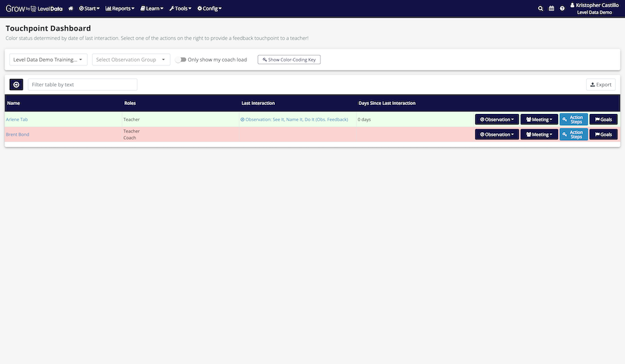Click the Grow by Level Data logo
The width and height of the screenshot is (625, 364).
[34, 8]
